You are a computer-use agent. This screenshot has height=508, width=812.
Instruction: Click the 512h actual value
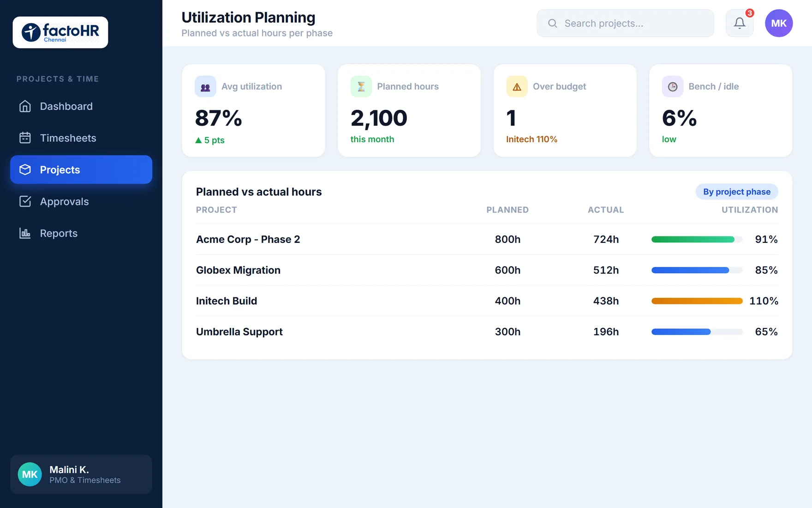(x=606, y=270)
